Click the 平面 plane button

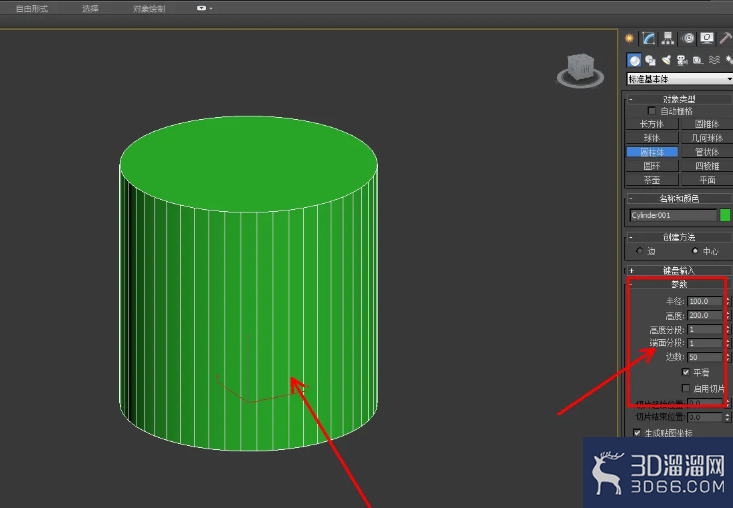point(707,180)
